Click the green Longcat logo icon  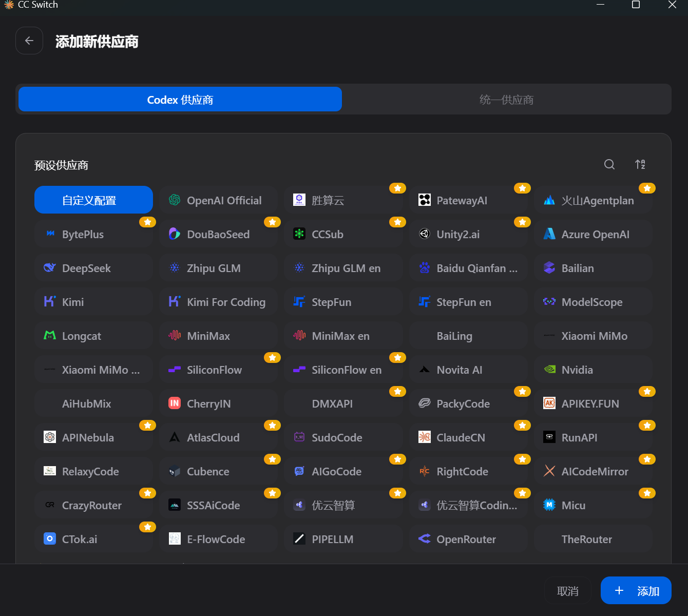tap(50, 335)
